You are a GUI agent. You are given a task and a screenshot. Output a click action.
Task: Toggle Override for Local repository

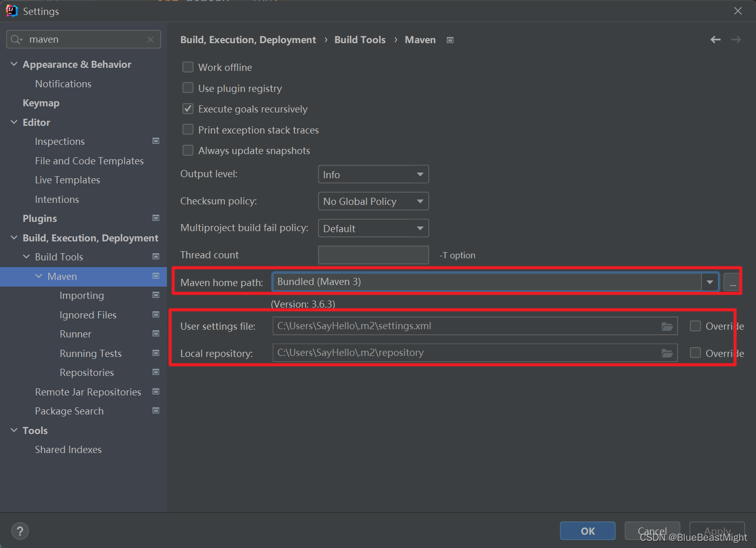click(695, 353)
